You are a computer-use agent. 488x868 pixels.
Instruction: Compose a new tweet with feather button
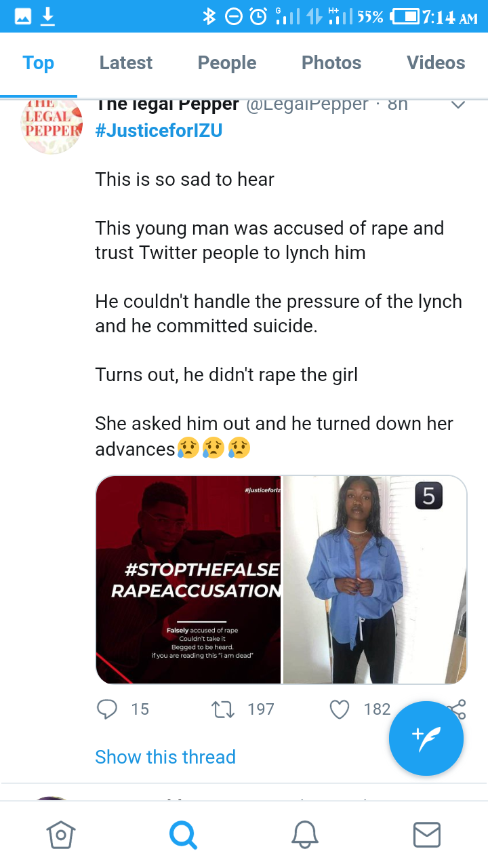tap(426, 738)
